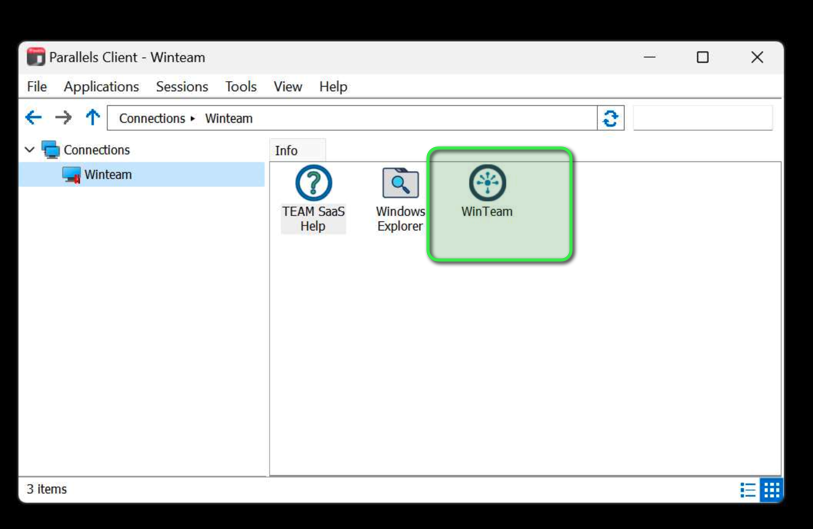This screenshot has height=529, width=813.
Task: Click the Connections breadcrumb in address bar
Action: point(152,118)
